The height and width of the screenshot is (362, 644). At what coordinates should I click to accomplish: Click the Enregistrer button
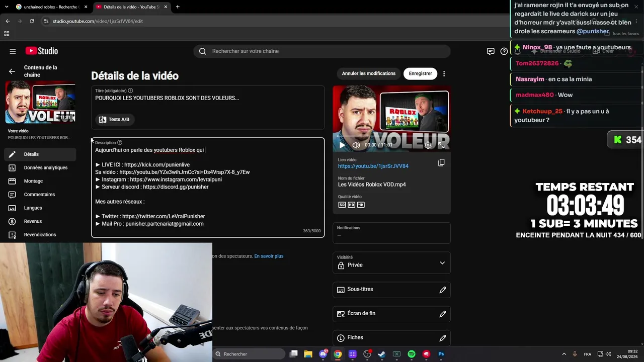click(x=421, y=73)
